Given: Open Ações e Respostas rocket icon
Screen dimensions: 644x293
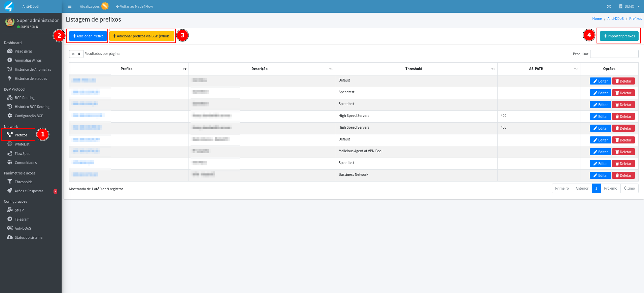Looking at the screenshot, I should point(10,191).
